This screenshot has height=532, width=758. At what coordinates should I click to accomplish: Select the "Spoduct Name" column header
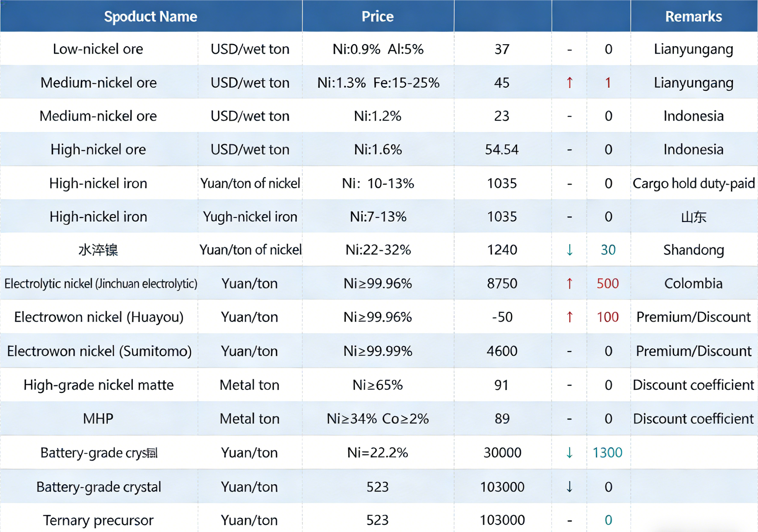pyautogui.click(x=151, y=16)
